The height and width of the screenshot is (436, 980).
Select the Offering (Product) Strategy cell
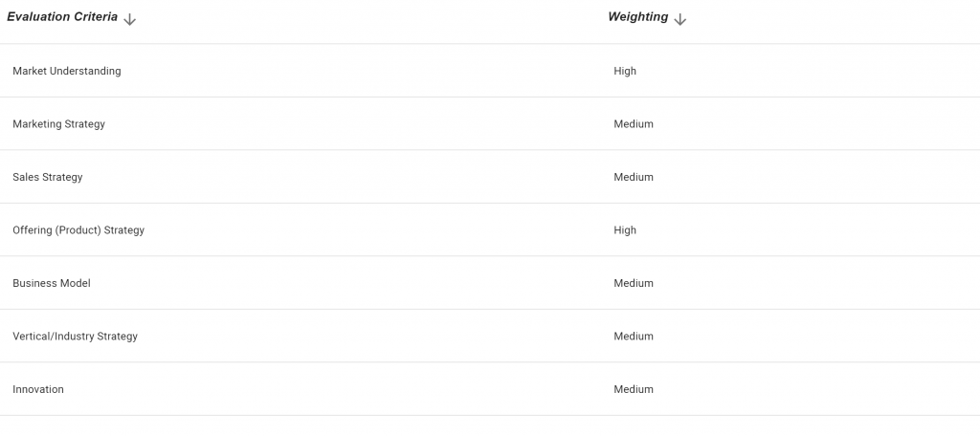78,230
